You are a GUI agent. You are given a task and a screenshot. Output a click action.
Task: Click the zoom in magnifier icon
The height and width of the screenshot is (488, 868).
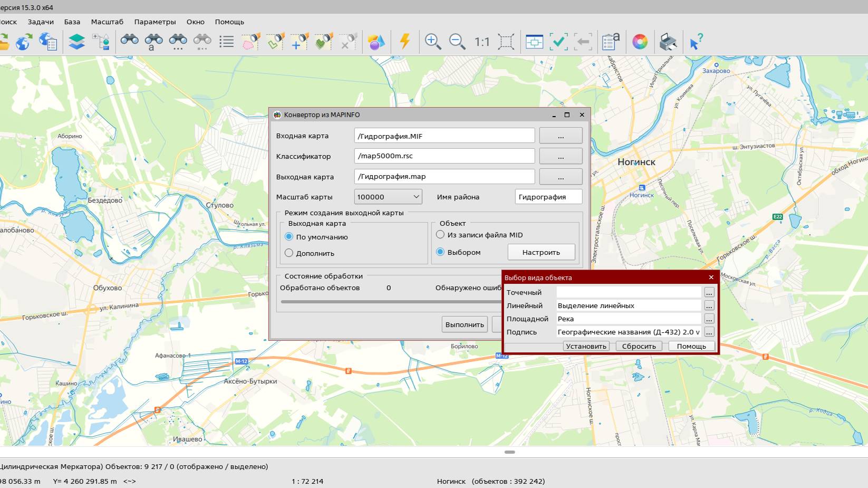tap(432, 42)
